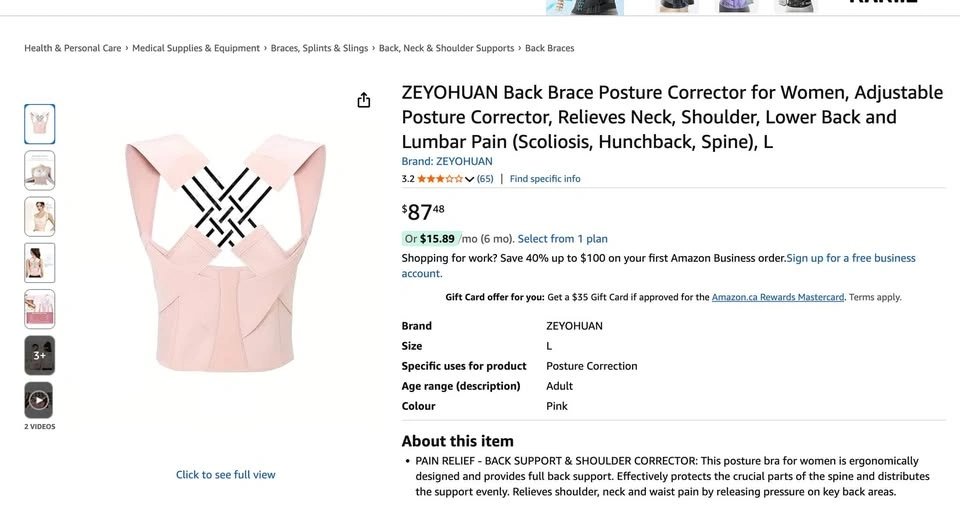Image resolution: width=960 pixels, height=505 pixels.
Task: Expand the rating breakdown chevron
Action: tap(470, 180)
